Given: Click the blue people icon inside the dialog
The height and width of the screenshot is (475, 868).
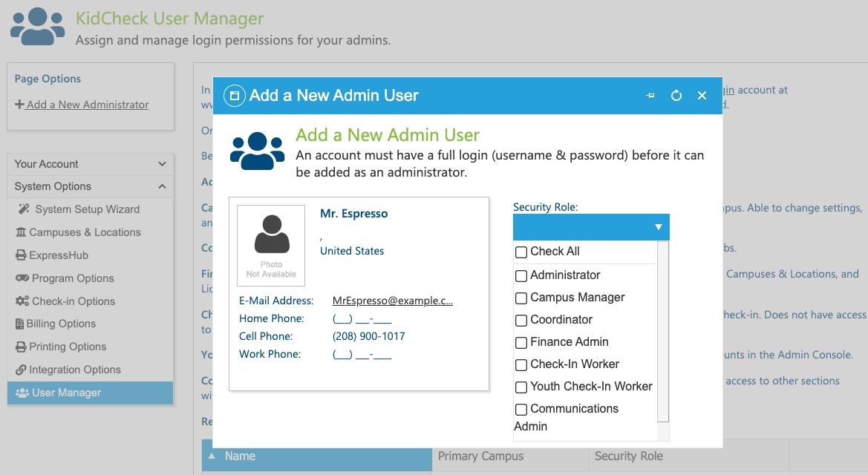Looking at the screenshot, I should coord(258,151).
